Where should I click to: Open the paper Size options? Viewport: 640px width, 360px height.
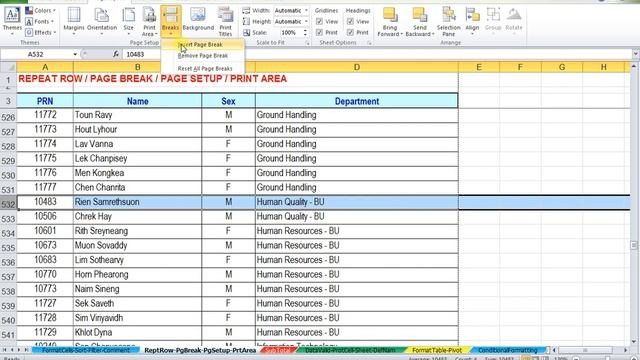[129, 20]
